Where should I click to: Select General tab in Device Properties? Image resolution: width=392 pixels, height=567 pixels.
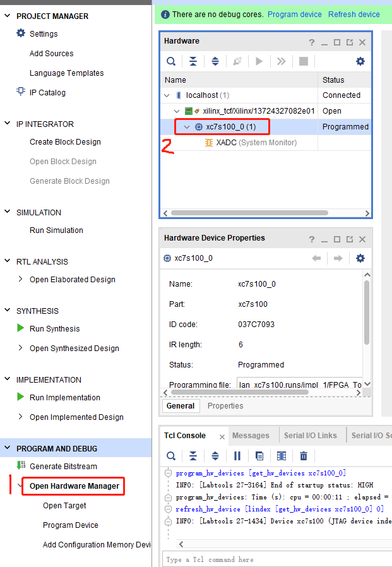(181, 406)
